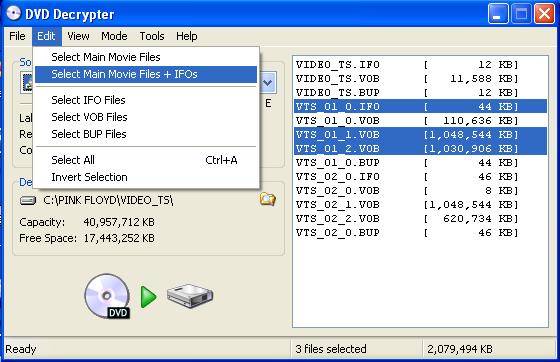Select VTS_02_1.VOB file row
The image size is (560, 362).
click(x=420, y=205)
